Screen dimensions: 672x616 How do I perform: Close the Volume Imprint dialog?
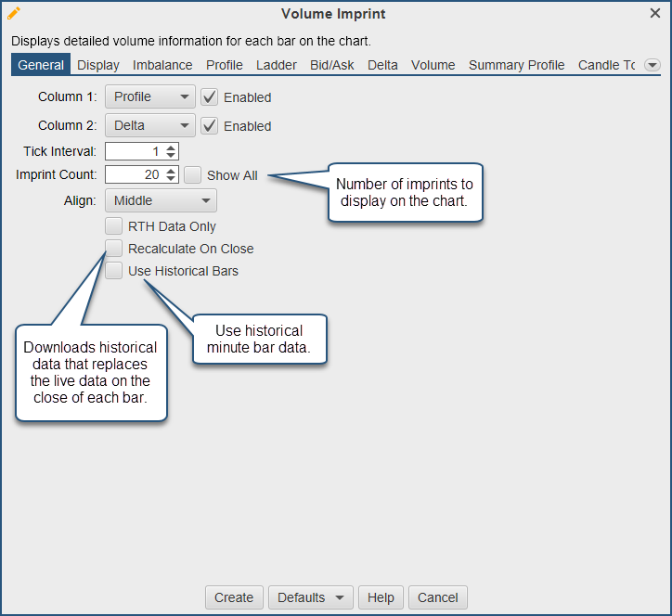coord(655,13)
